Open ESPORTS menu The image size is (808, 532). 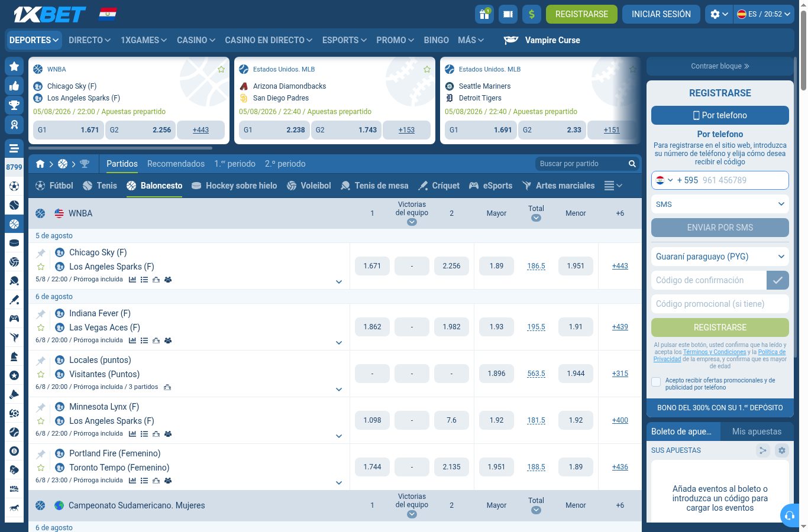(344, 40)
